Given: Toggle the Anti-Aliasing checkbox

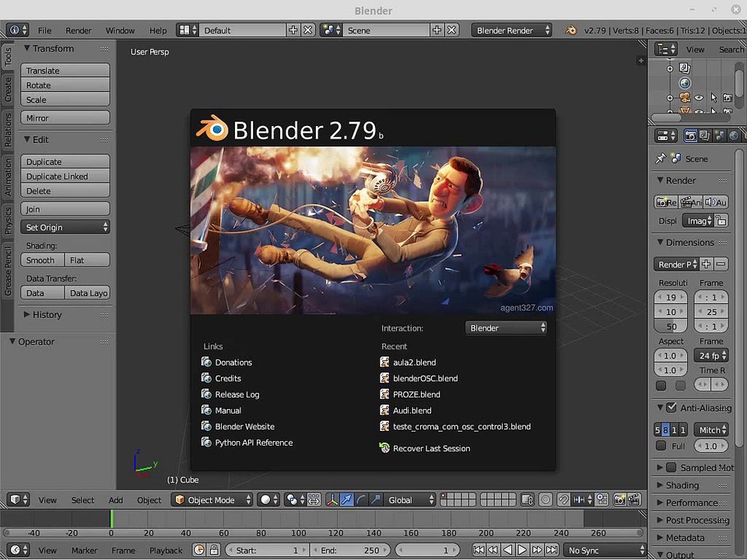Looking at the screenshot, I should [x=672, y=408].
